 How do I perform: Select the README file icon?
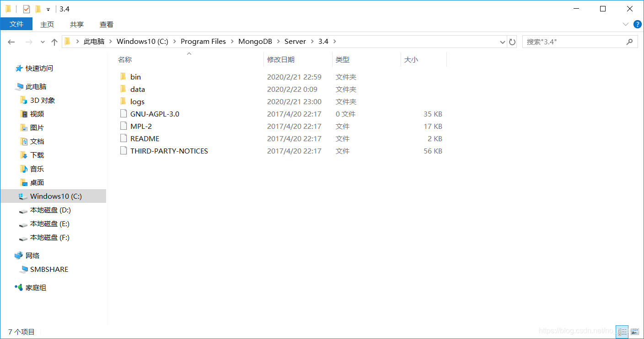pyautogui.click(x=123, y=138)
